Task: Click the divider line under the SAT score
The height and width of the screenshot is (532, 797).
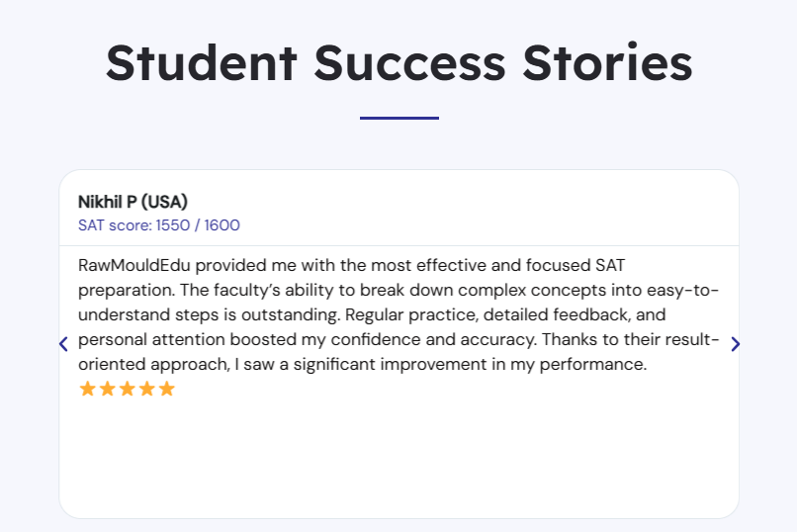Action: click(398, 244)
